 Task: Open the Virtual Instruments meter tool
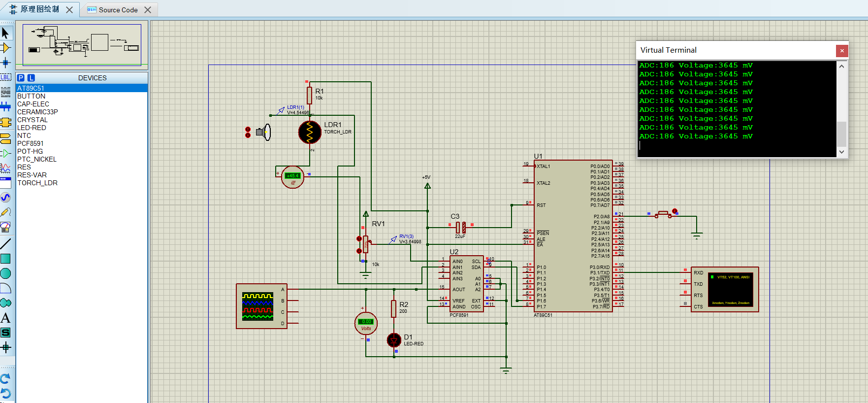(x=5, y=227)
